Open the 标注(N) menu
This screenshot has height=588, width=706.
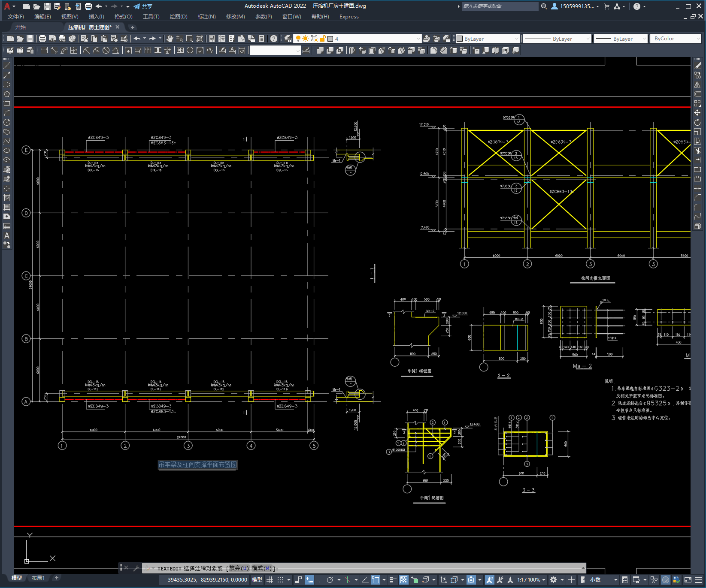[206, 17]
